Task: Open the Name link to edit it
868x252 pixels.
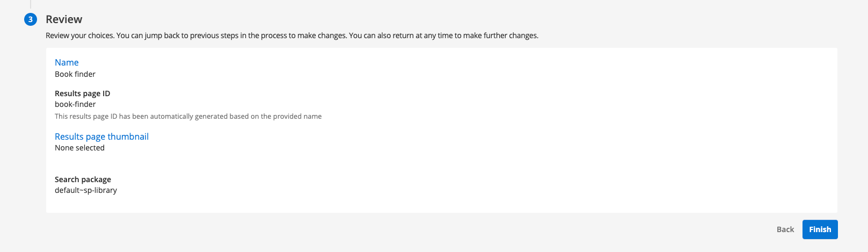Action: [x=67, y=62]
